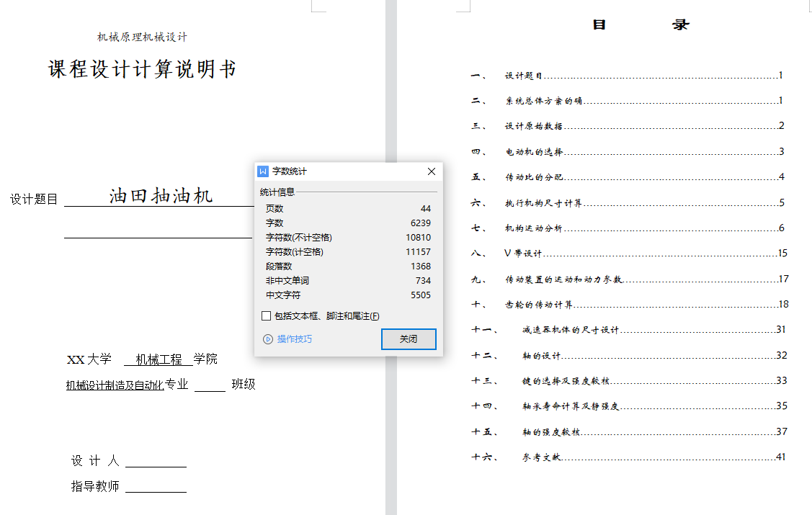812x515 pixels.
Task: Enable 包括文本框、脚注和尾注 checkbox
Action: pyautogui.click(x=266, y=315)
